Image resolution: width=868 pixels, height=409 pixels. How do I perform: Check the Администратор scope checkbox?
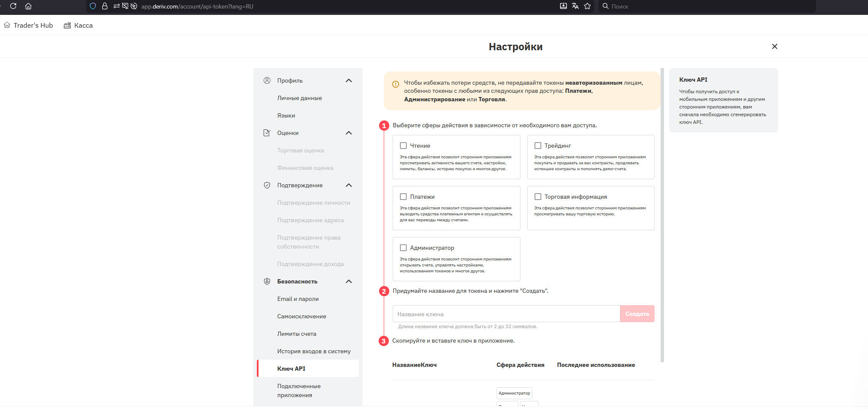point(403,248)
